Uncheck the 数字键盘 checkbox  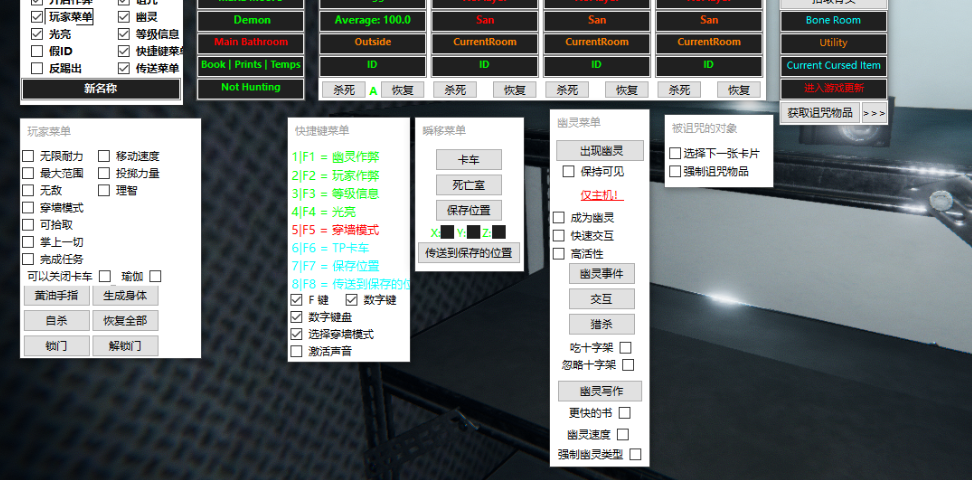tap(296, 317)
